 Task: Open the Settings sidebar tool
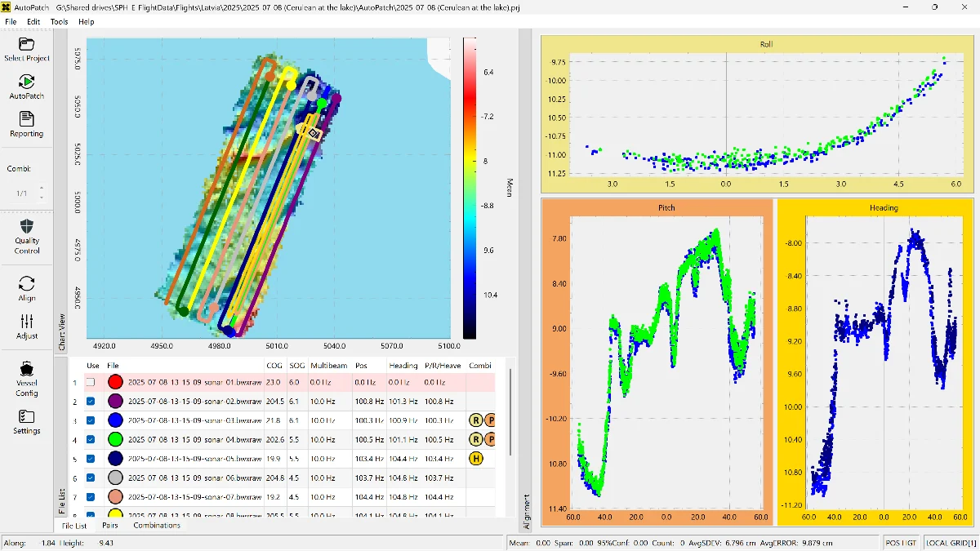(x=26, y=421)
